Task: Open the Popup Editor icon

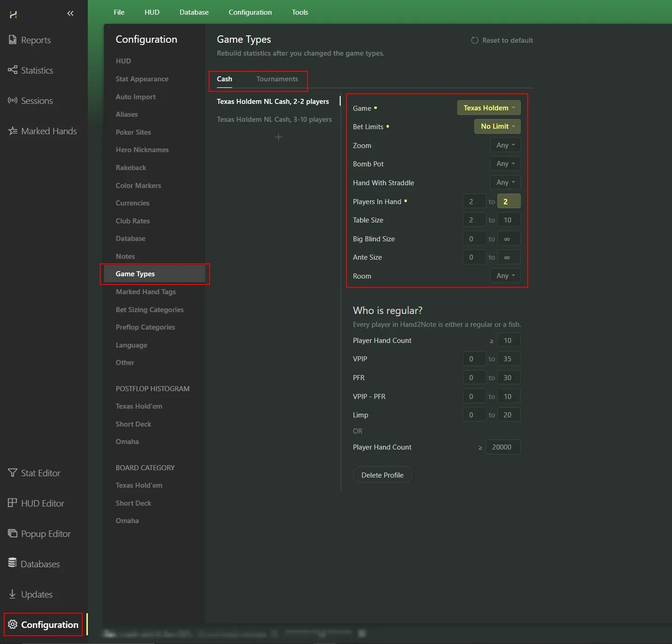Action: pos(12,534)
